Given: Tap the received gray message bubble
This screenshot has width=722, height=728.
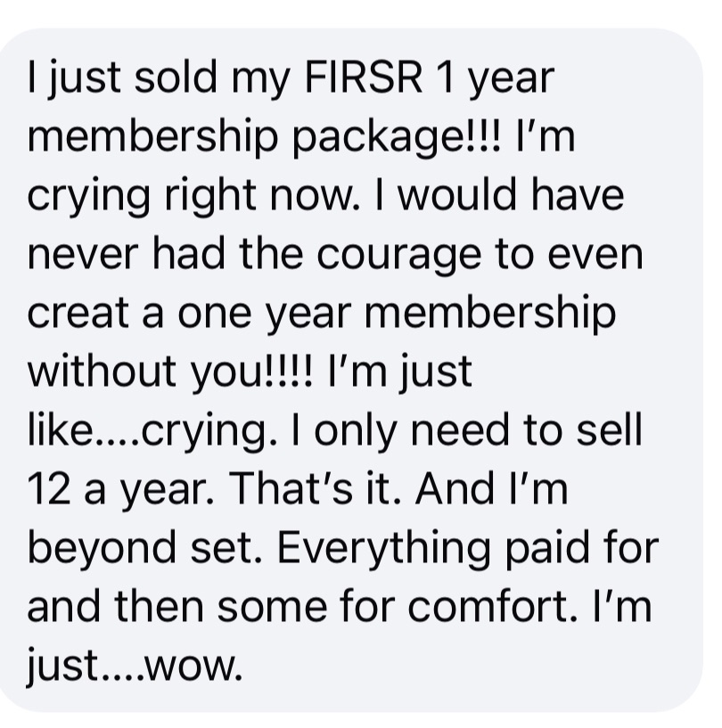Looking at the screenshot, I should pos(351,370).
